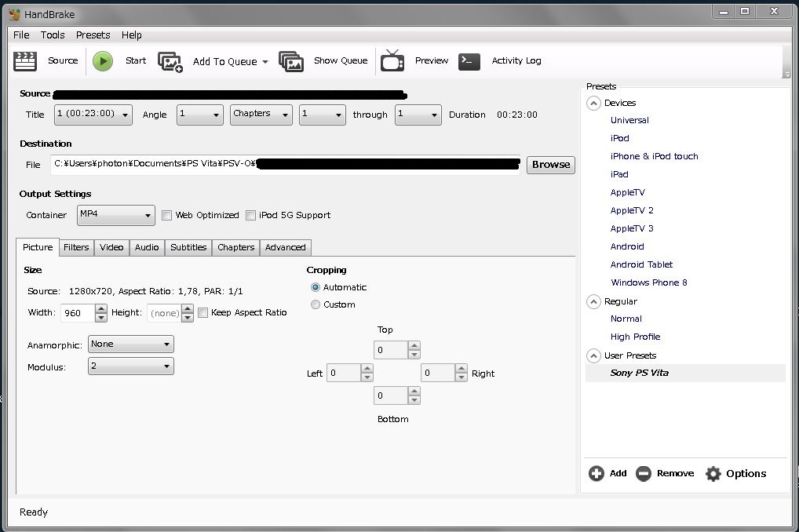Select the High Profile preset
Viewport: 799px width, 532px height.
pyautogui.click(x=636, y=337)
